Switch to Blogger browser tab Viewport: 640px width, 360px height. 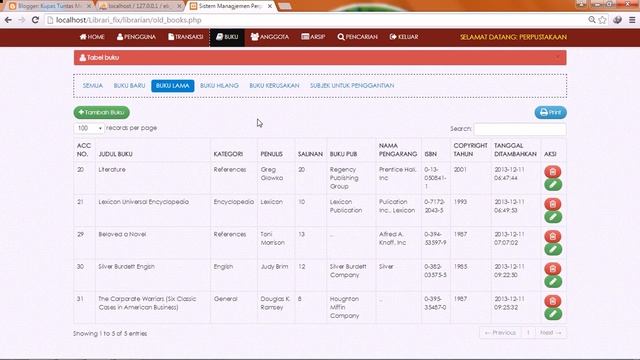tap(49, 6)
